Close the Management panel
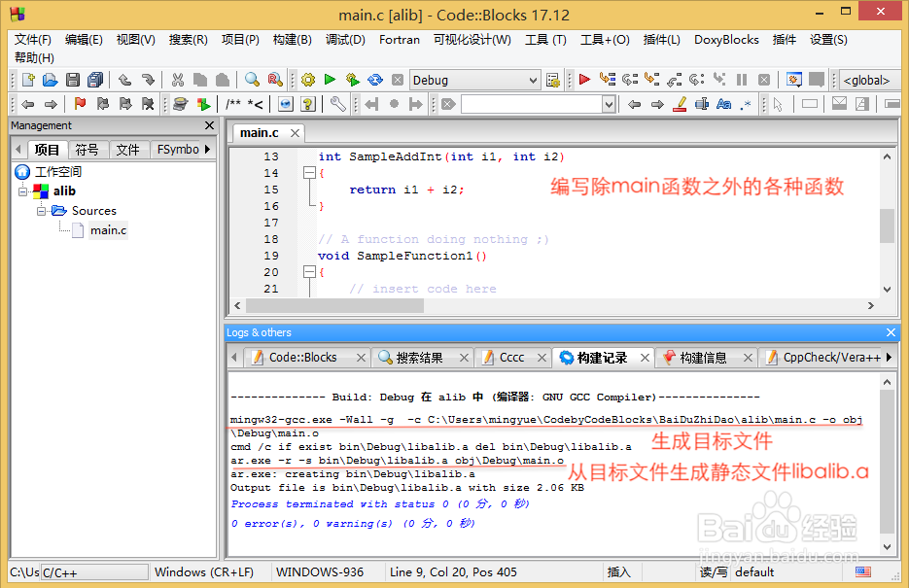The width and height of the screenshot is (909, 588). [x=209, y=125]
